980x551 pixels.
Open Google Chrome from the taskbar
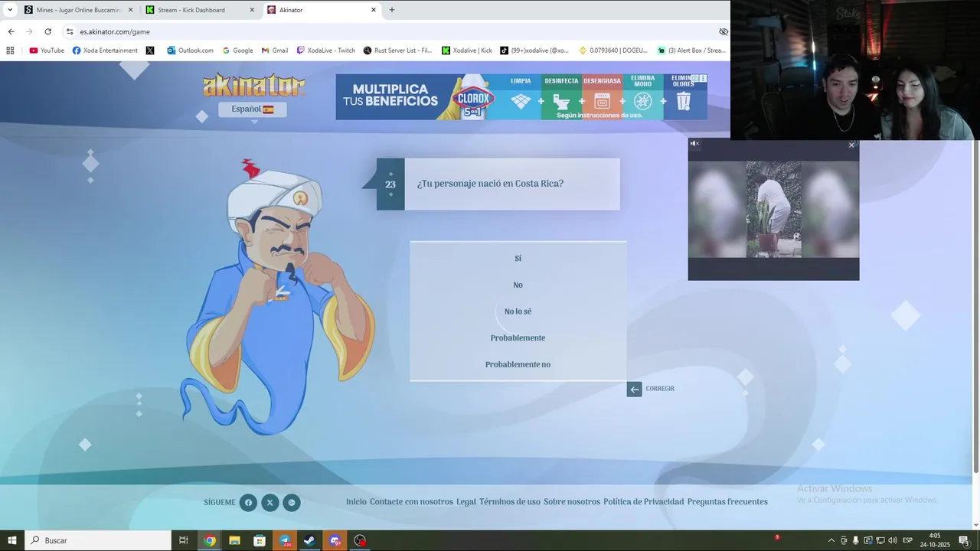tap(210, 540)
